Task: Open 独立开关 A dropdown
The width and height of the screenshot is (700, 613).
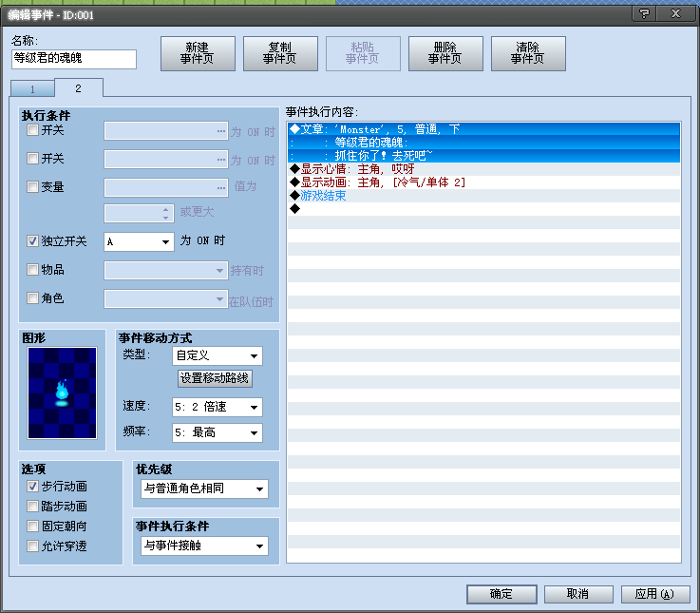Action: point(139,241)
